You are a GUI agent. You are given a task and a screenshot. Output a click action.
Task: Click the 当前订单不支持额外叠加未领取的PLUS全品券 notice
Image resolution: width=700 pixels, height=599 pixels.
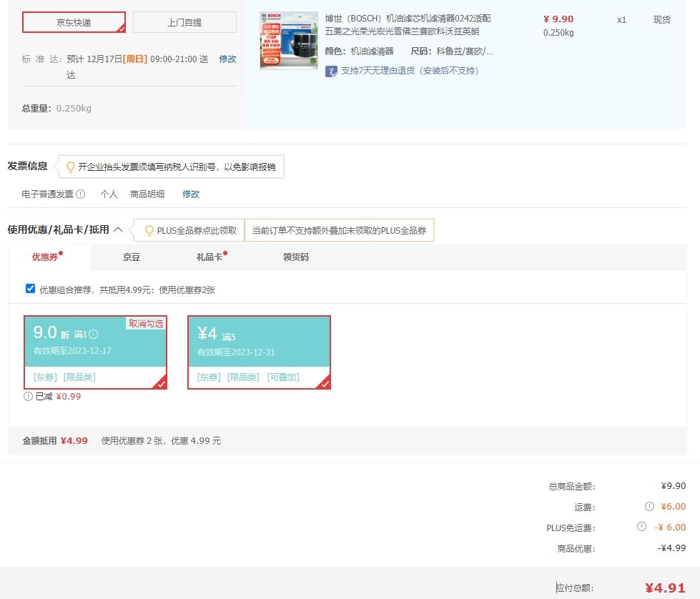pyautogui.click(x=340, y=230)
